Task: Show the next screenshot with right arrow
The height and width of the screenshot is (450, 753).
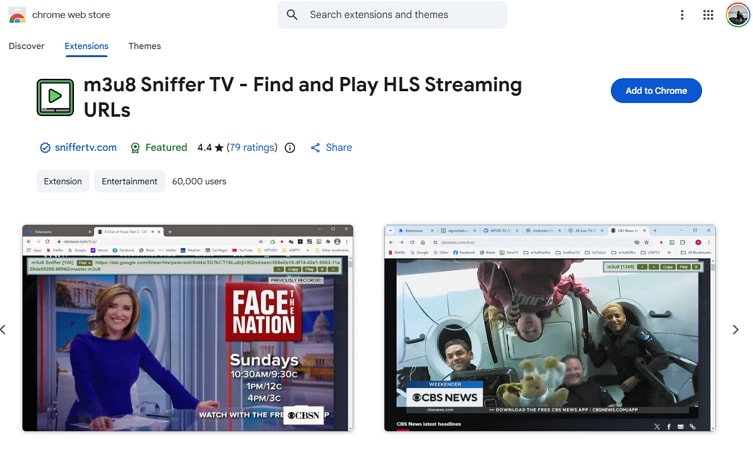Action: (x=735, y=329)
